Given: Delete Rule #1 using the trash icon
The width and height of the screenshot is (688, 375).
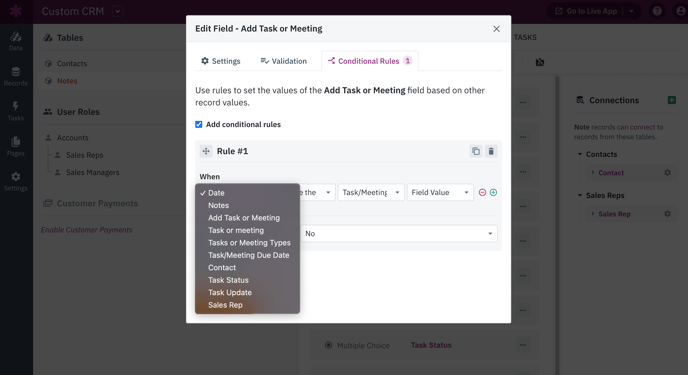Looking at the screenshot, I should 491,151.
